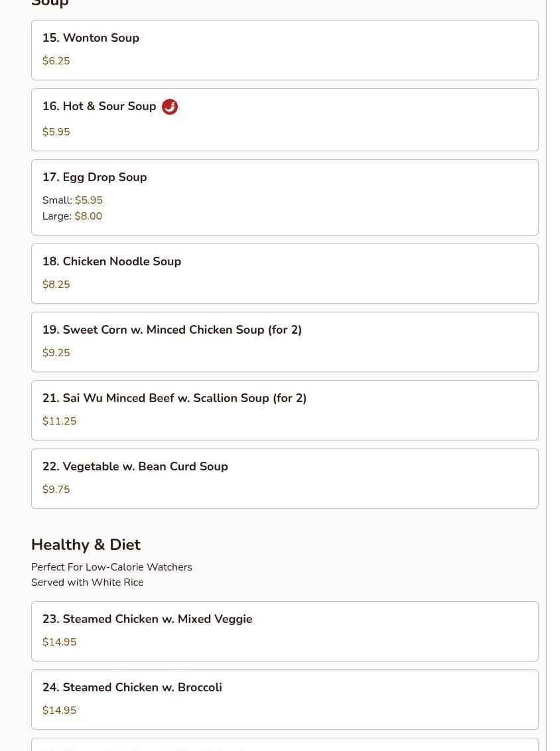
Task: Select Steamed Chicken w. Mixed Veggie
Action: pyautogui.click(x=147, y=619)
